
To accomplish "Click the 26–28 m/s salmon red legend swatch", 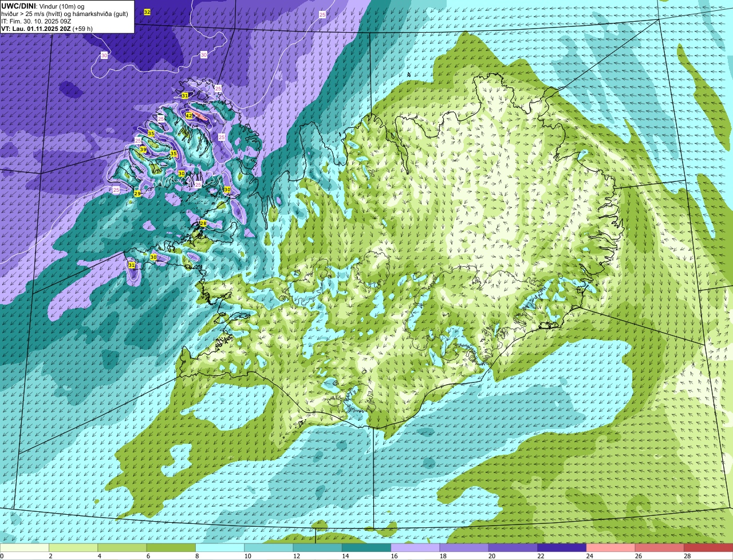I will (x=660, y=548).
